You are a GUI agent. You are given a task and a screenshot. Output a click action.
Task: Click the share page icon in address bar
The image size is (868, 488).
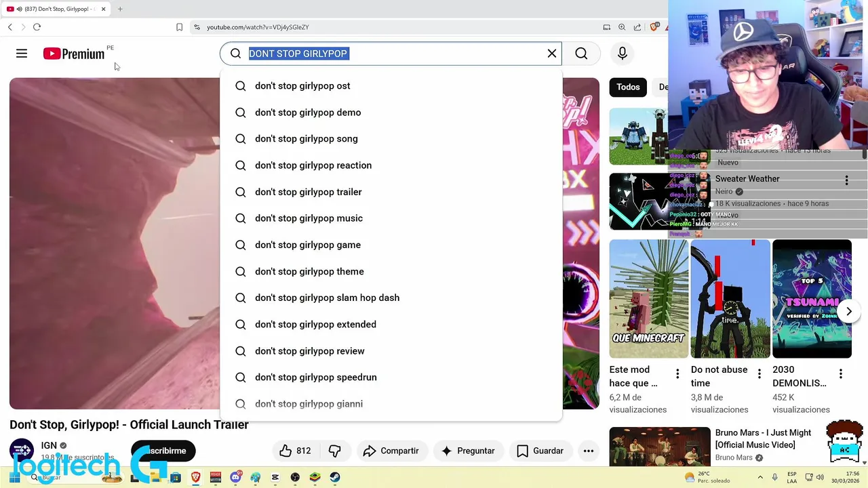pyautogui.click(x=637, y=27)
